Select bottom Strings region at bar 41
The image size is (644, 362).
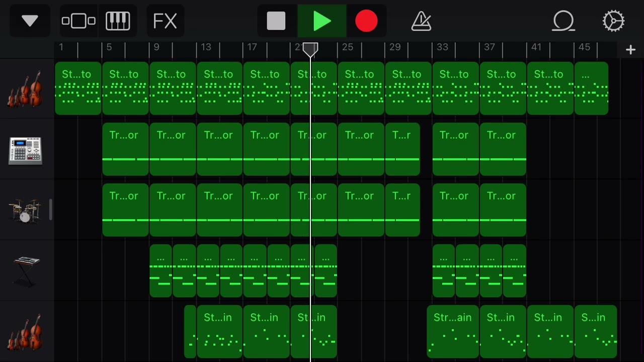tap(550, 332)
